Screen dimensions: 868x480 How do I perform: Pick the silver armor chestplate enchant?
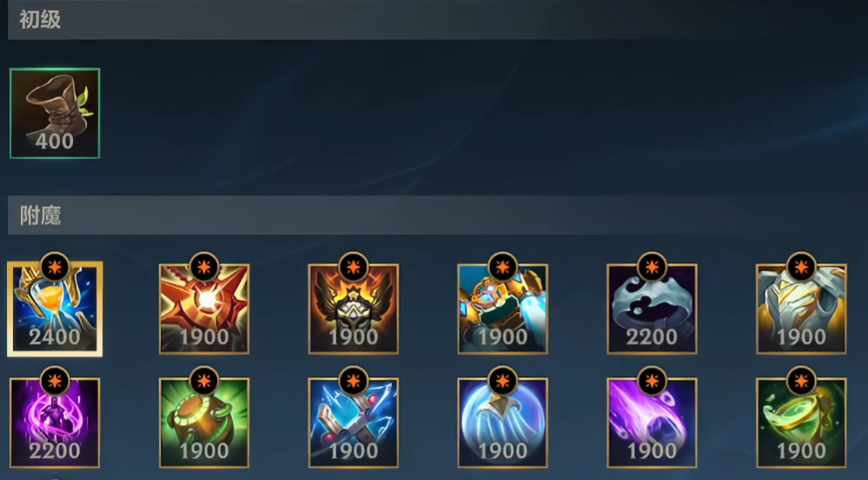pos(801,309)
